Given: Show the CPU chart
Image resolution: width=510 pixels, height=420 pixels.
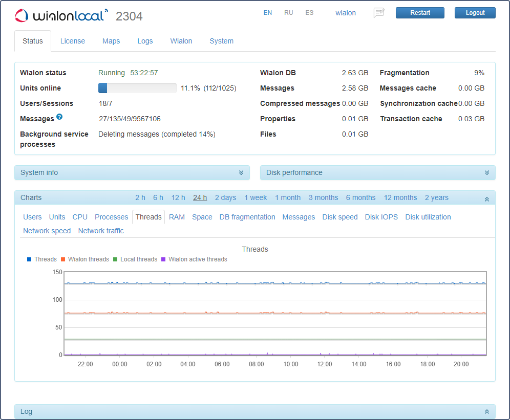Looking at the screenshot, I should 80,217.
